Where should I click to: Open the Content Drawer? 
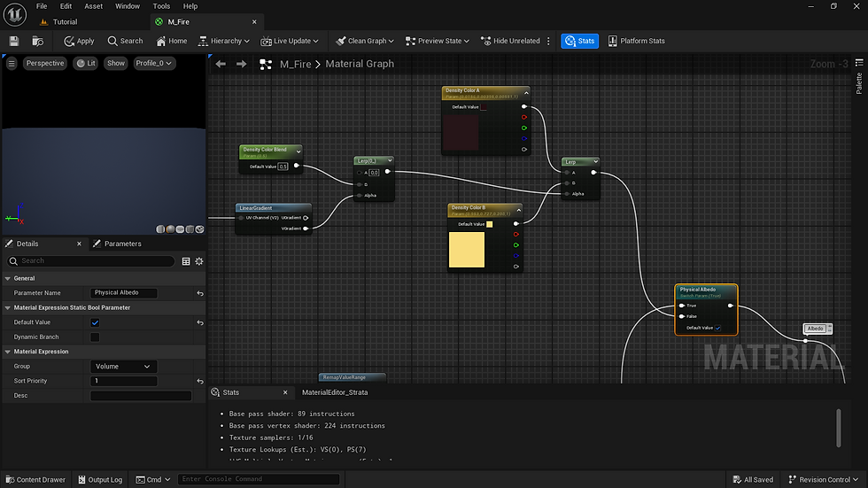[x=35, y=479]
